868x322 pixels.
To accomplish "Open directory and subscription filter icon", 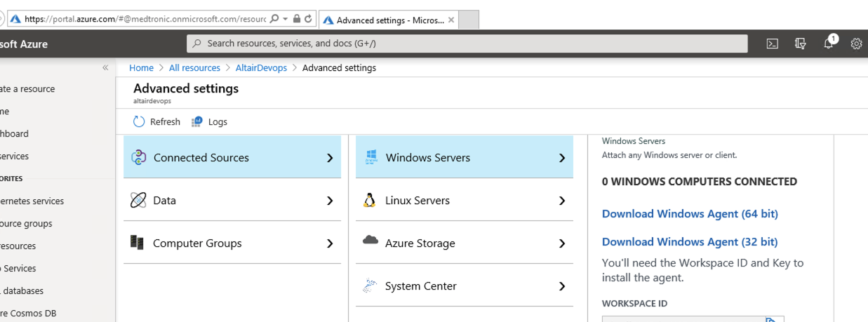I will click(x=800, y=43).
